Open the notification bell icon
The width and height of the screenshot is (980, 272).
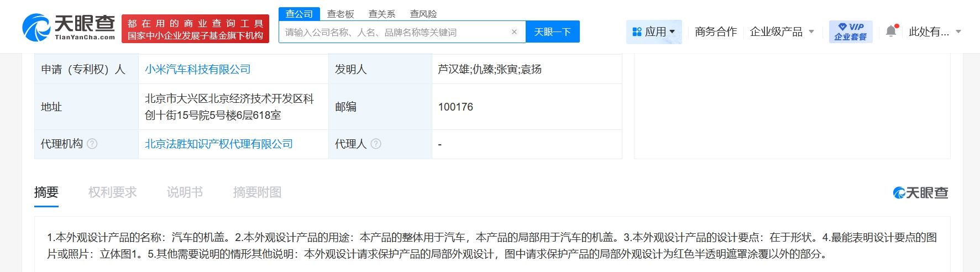(x=891, y=32)
